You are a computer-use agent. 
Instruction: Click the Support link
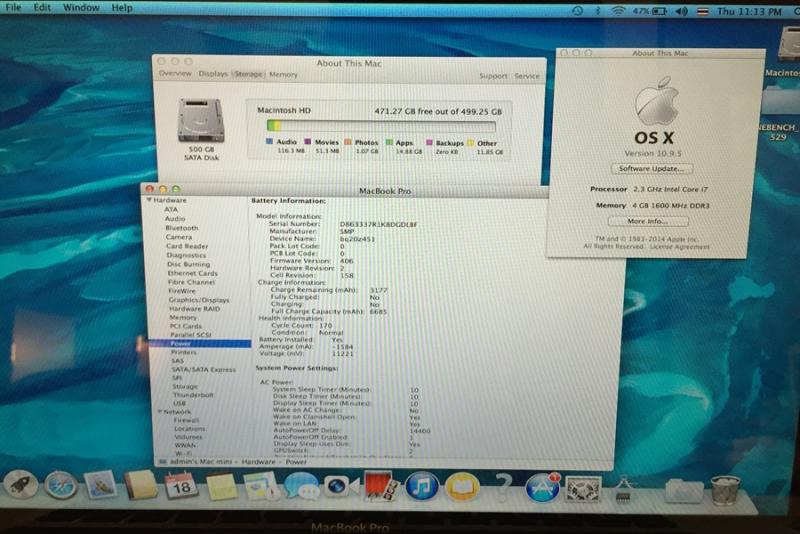[493, 76]
